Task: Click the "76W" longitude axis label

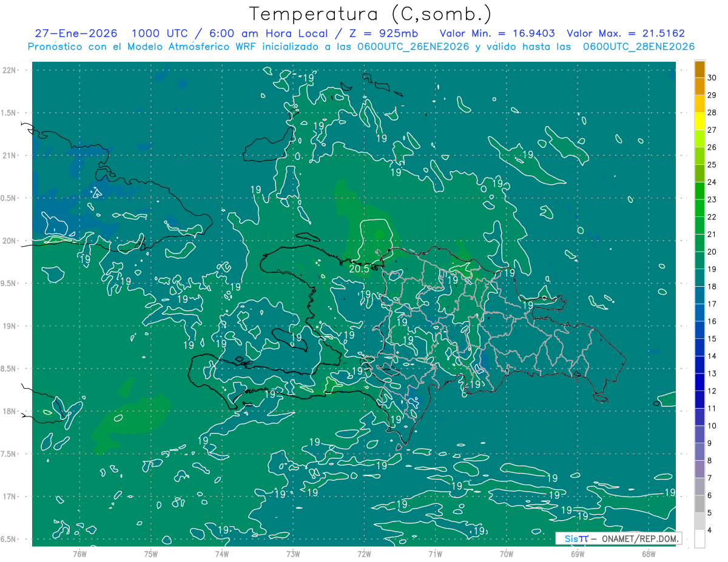Action: click(x=79, y=554)
